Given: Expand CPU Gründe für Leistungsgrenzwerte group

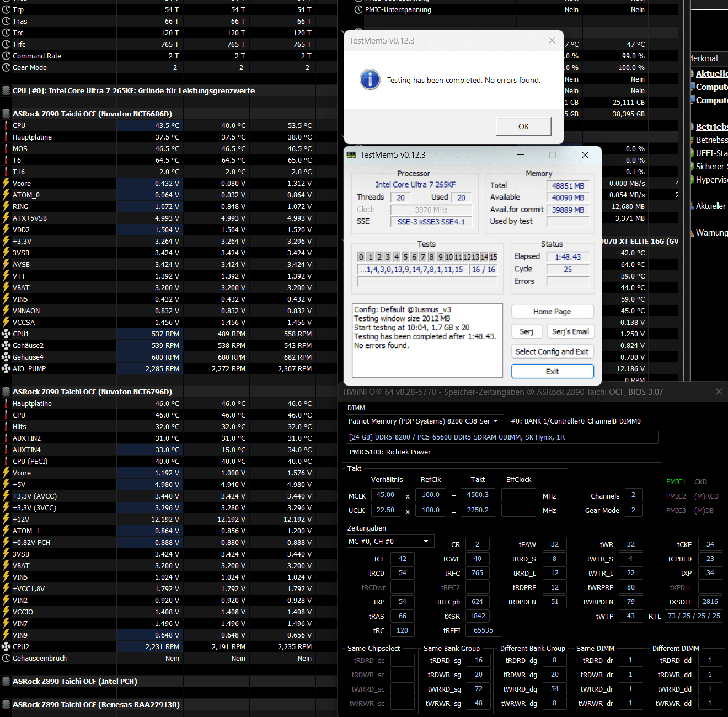Looking at the screenshot, I should coord(6,90).
